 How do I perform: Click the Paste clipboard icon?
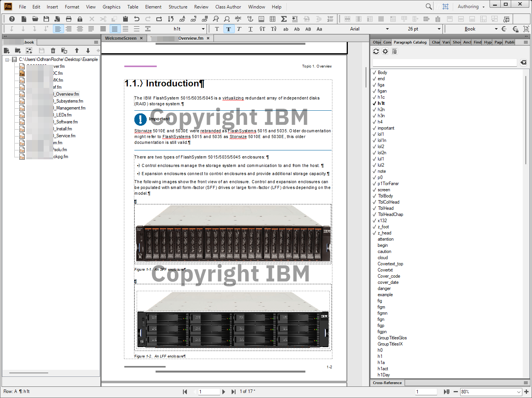point(125,19)
